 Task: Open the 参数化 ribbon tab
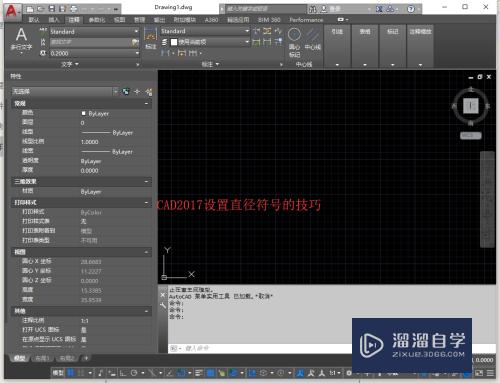point(97,20)
